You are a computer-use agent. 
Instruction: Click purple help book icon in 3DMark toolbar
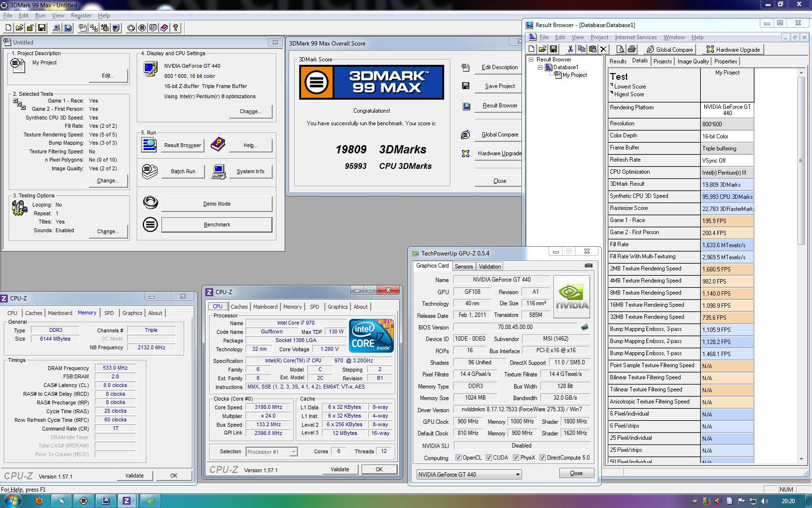click(x=164, y=28)
